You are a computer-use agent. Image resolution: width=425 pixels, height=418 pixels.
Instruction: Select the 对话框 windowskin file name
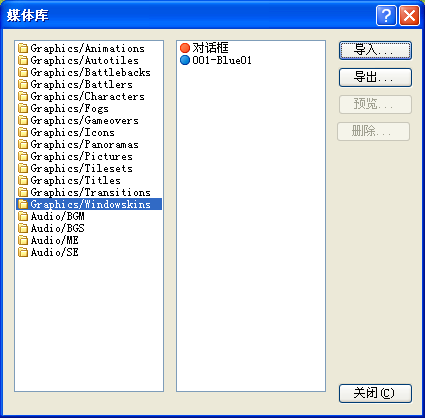coord(210,48)
